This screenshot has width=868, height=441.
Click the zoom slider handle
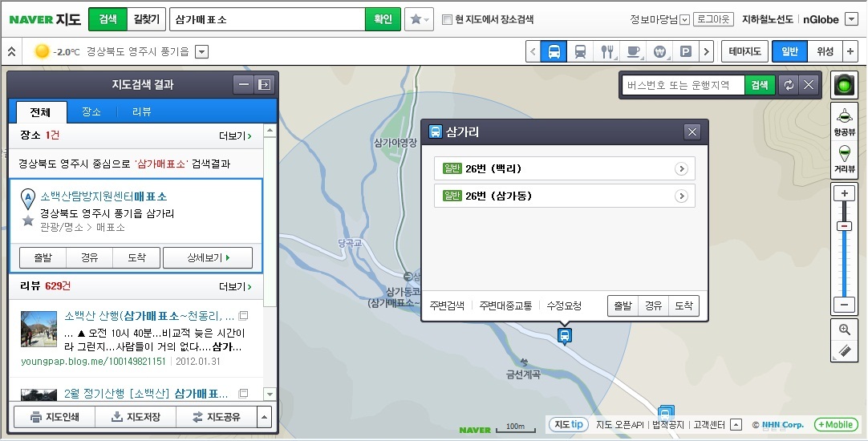[844, 226]
